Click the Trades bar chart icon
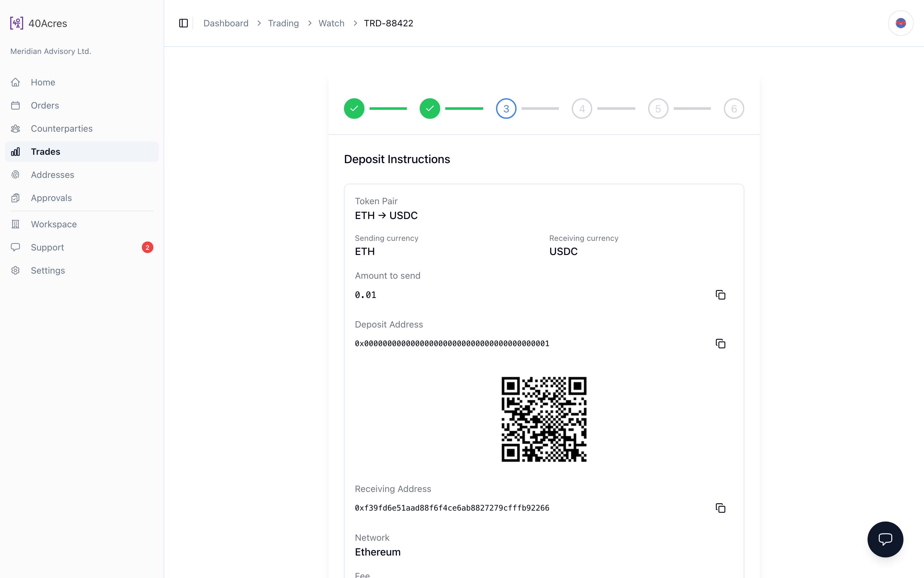 (x=15, y=152)
